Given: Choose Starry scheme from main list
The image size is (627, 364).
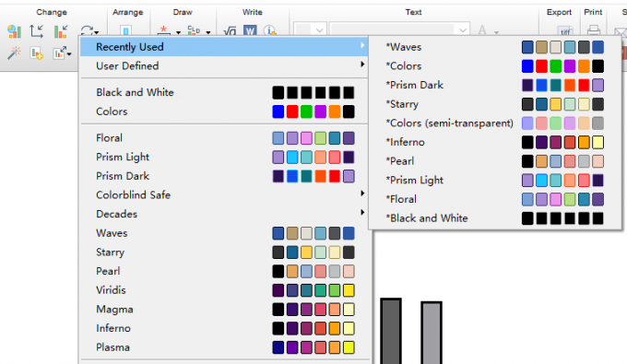Looking at the screenshot, I should pos(224,252).
